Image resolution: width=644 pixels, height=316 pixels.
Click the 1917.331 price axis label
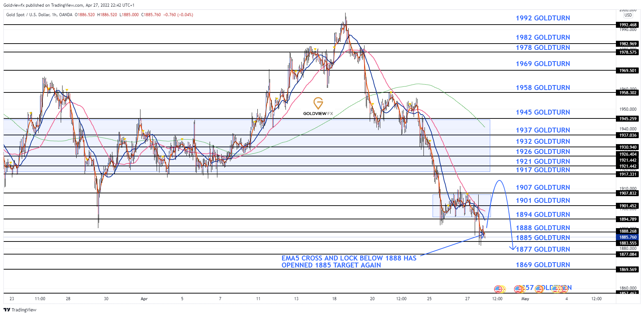628,174
